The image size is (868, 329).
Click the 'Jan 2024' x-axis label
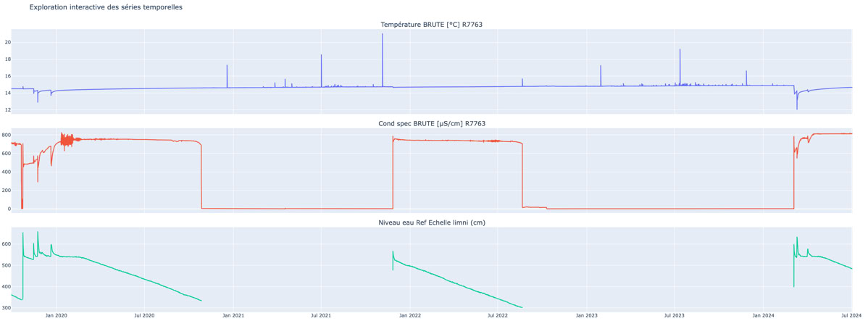(x=763, y=316)
